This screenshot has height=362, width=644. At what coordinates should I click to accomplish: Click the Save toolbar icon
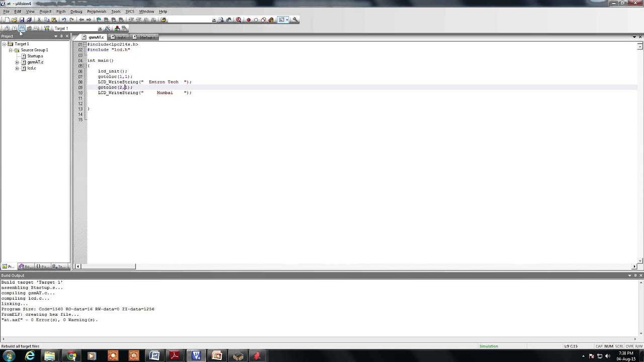(x=22, y=20)
